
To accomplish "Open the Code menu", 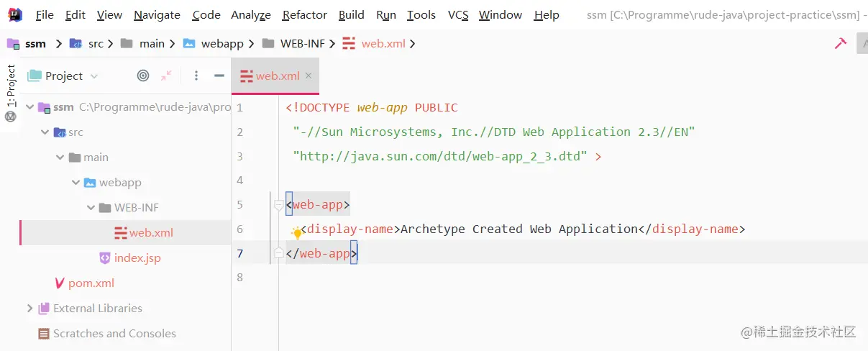I will click(x=206, y=14).
